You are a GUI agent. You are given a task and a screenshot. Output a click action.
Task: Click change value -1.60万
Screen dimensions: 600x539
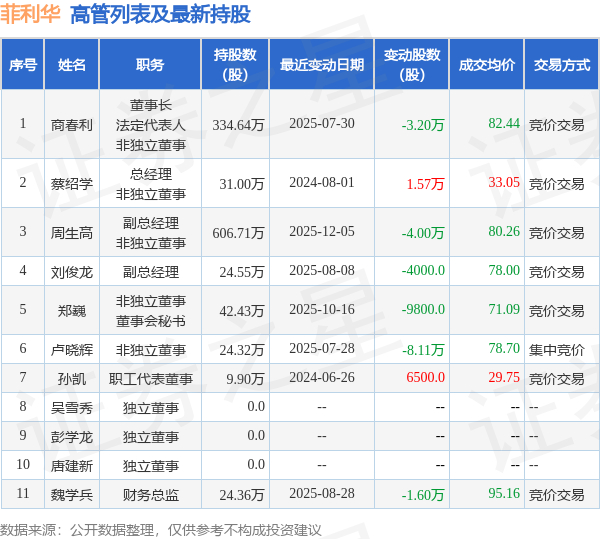[x=423, y=495]
